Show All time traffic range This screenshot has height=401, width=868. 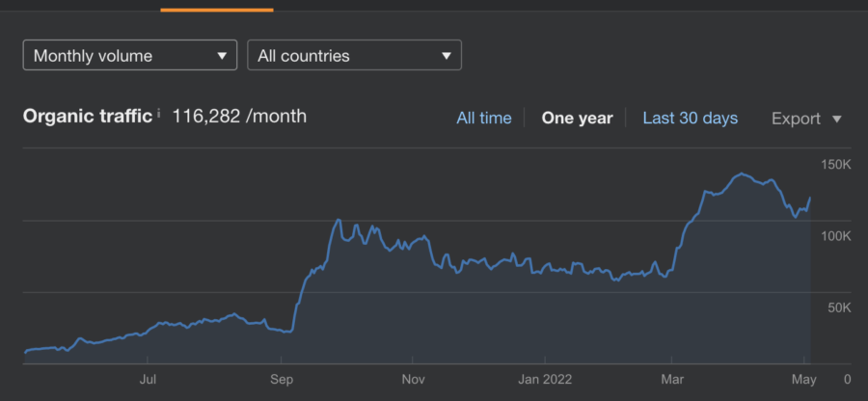pyautogui.click(x=484, y=118)
